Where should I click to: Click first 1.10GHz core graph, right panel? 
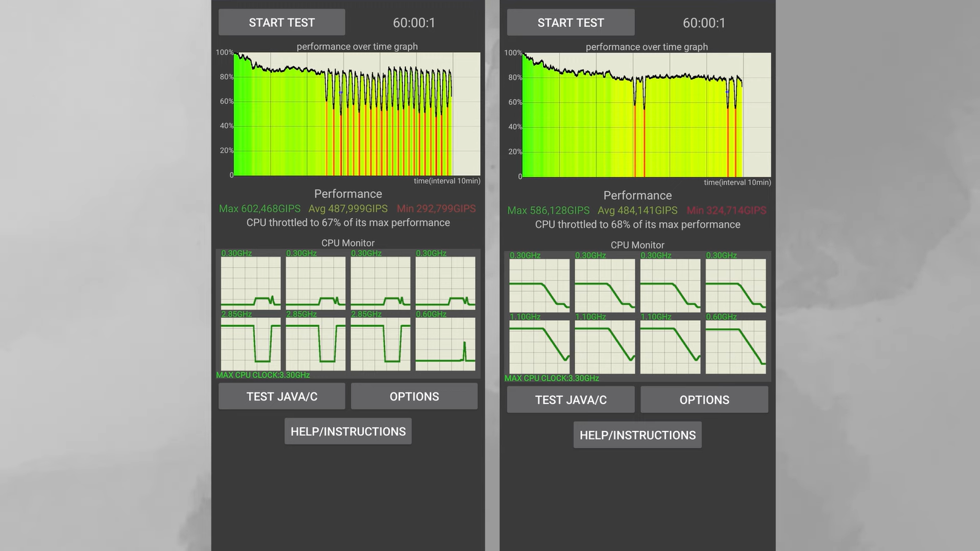click(539, 347)
